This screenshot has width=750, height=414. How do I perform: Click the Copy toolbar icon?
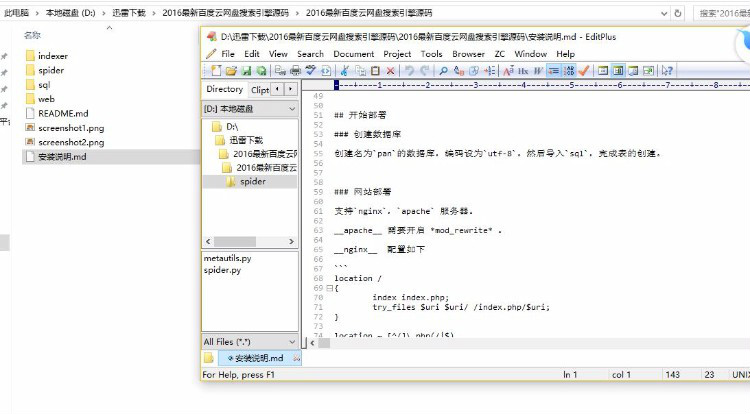pyautogui.click(x=360, y=71)
